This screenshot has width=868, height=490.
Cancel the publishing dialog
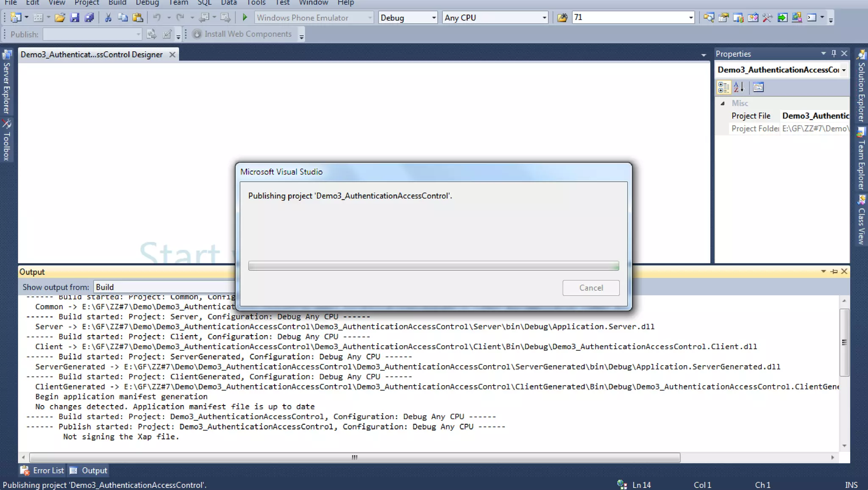[591, 288]
